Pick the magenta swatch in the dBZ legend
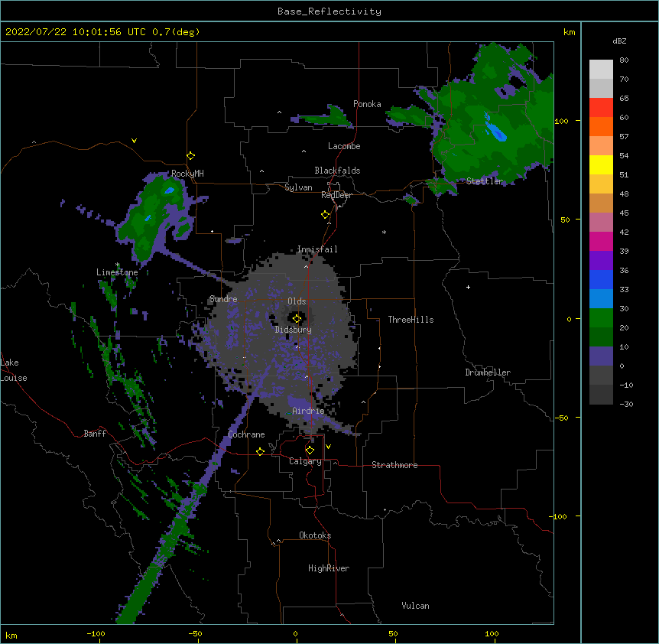659x644 pixels. click(601, 241)
